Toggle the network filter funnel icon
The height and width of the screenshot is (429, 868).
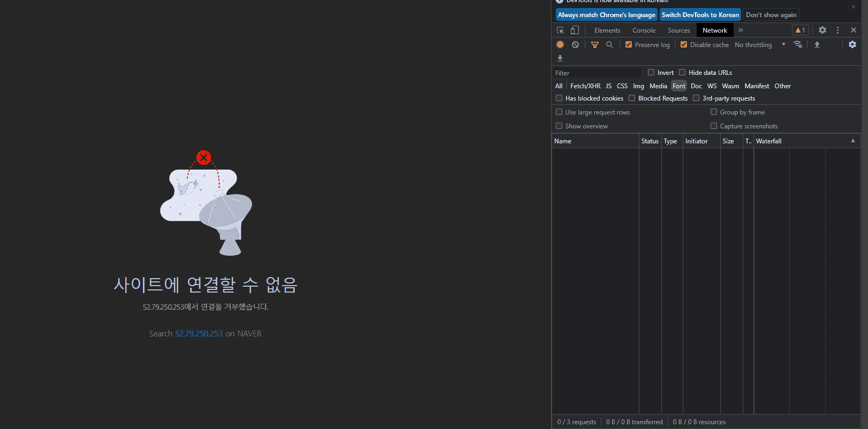click(x=595, y=45)
